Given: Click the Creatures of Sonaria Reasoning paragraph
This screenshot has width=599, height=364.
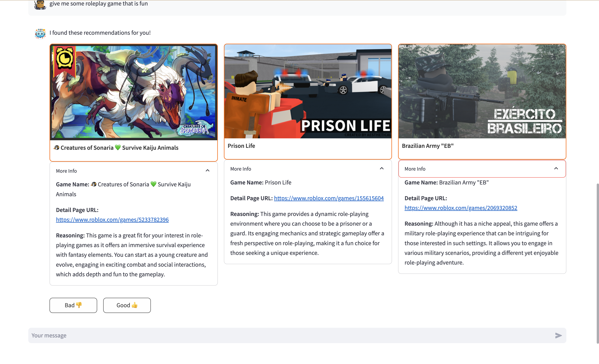Looking at the screenshot, I should click(132, 255).
